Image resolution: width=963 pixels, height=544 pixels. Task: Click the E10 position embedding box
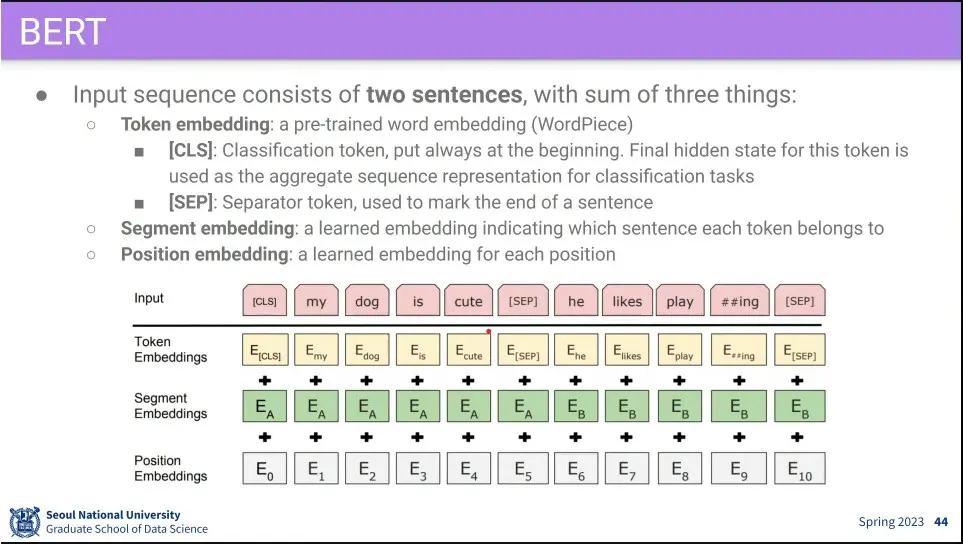(799, 468)
